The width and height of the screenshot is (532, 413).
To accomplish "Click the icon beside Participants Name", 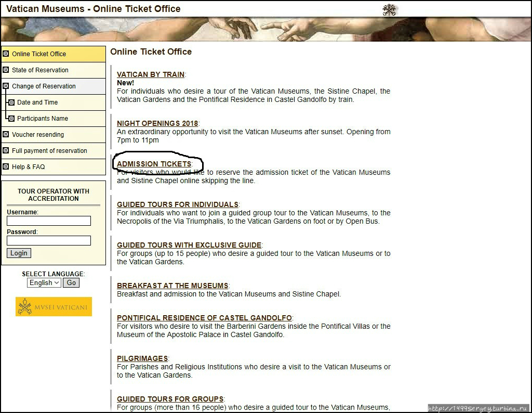I will point(11,119).
